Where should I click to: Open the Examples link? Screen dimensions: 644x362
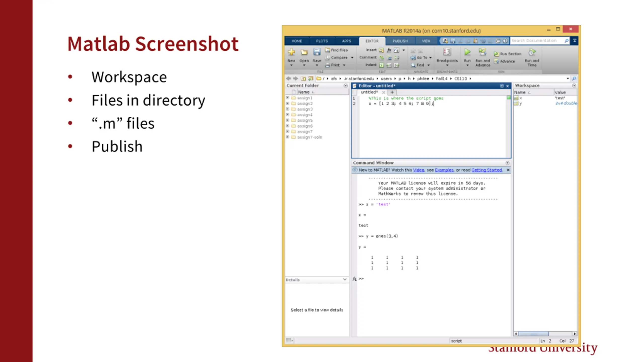(x=444, y=170)
